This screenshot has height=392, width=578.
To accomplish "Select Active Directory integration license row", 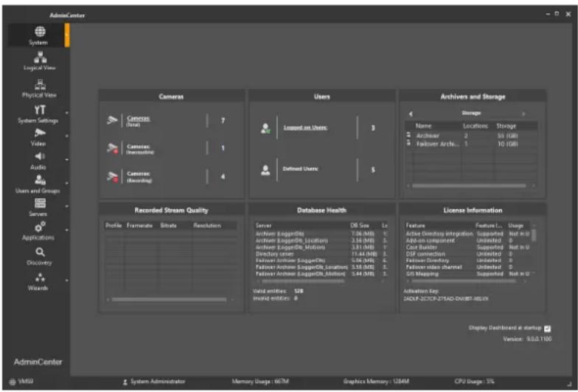I will [467, 234].
